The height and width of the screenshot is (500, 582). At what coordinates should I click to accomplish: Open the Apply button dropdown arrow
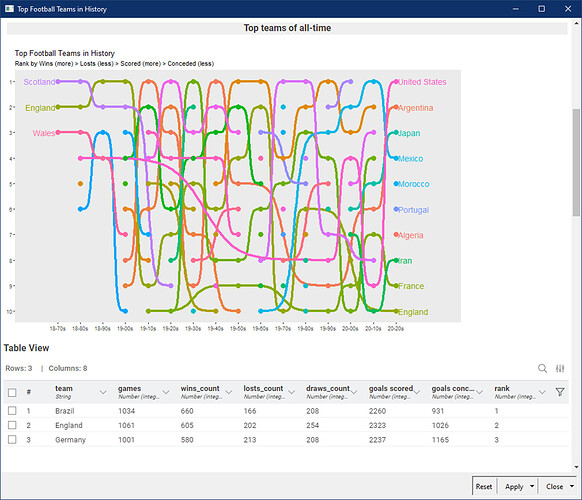pyautogui.click(x=532, y=486)
